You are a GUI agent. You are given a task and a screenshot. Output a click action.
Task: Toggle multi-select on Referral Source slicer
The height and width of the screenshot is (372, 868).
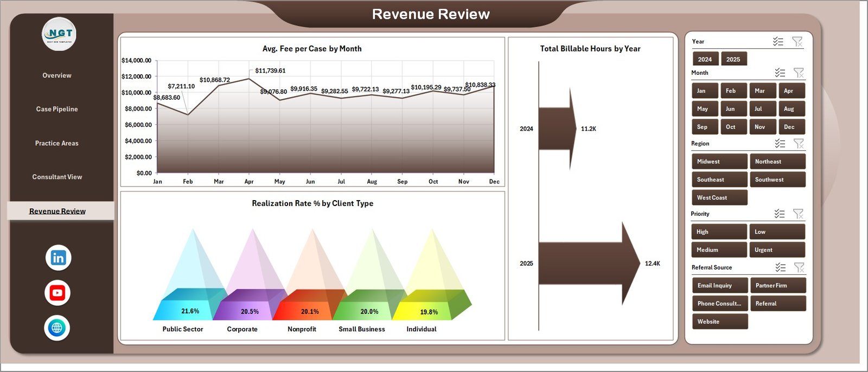pyautogui.click(x=780, y=267)
